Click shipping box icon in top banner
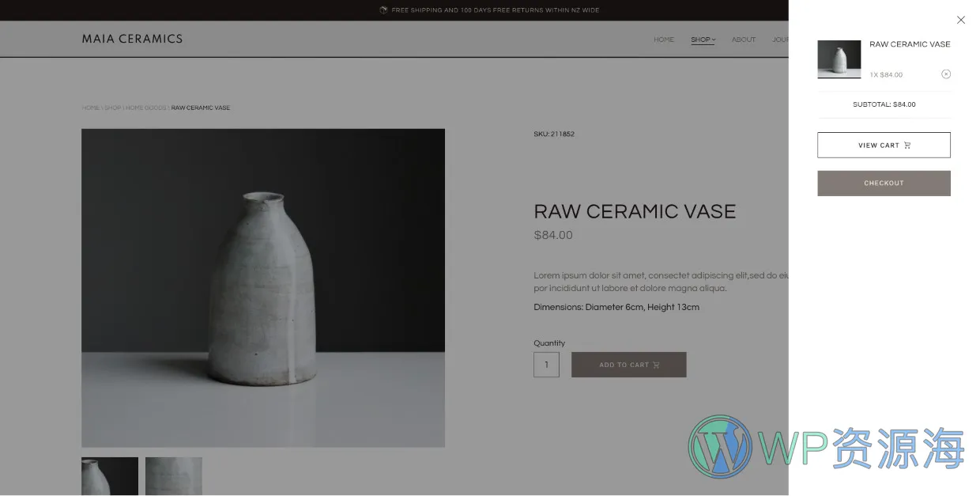980x496 pixels. pos(383,10)
